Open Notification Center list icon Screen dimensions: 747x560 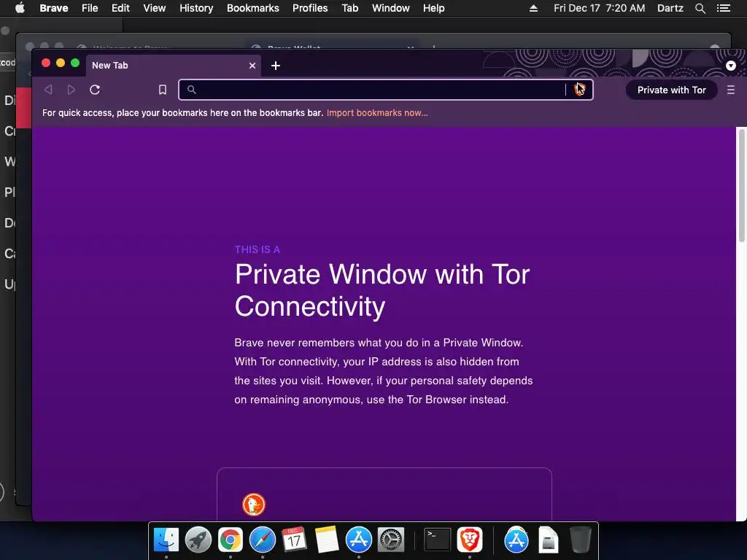[x=724, y=8]
